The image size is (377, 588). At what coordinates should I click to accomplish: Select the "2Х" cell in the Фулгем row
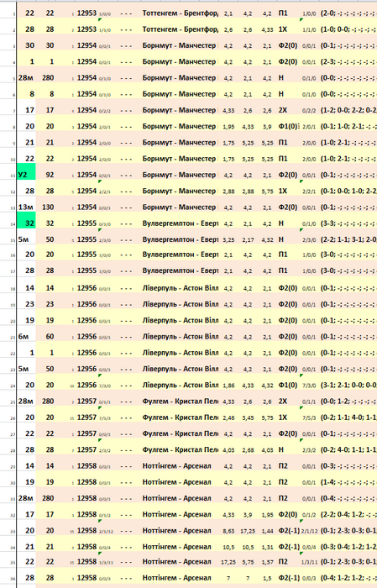point(283,402)
